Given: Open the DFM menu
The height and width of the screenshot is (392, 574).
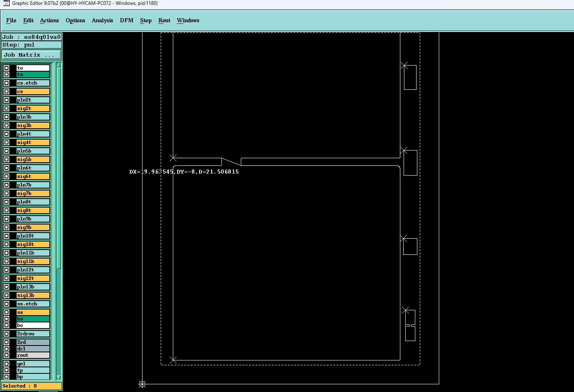Looking at the screenshot, I should (x=127, y=20).
